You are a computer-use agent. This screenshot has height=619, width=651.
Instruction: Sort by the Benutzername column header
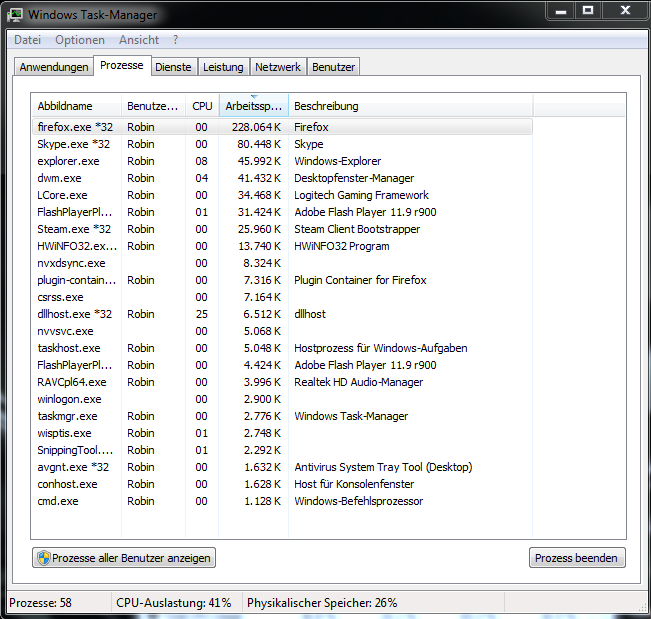(153, 106)
